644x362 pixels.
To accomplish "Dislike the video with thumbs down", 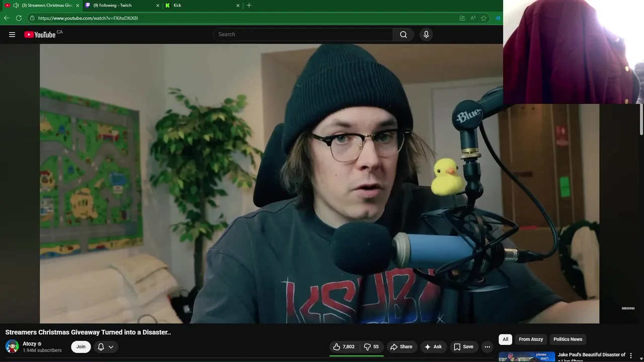I will pos(371,347).
